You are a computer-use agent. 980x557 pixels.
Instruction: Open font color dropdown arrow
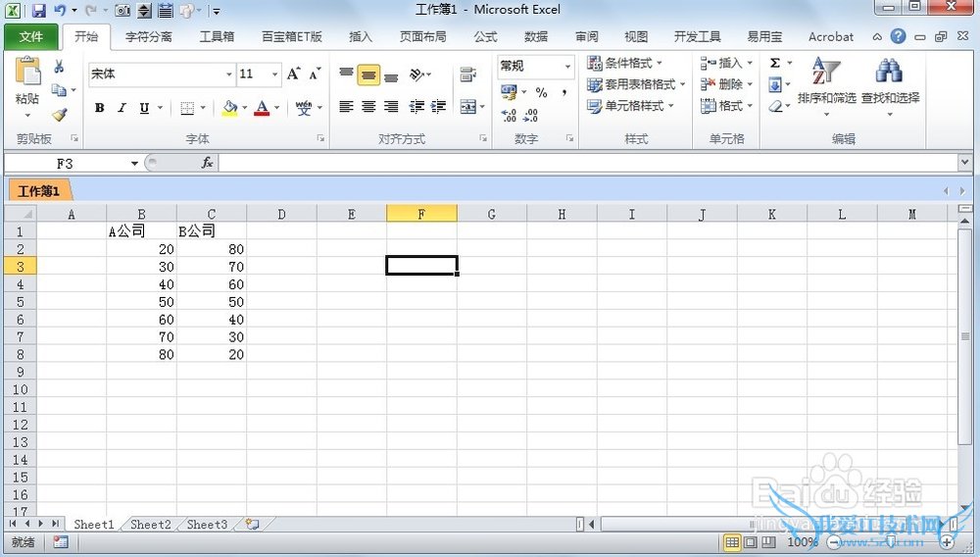277,108
